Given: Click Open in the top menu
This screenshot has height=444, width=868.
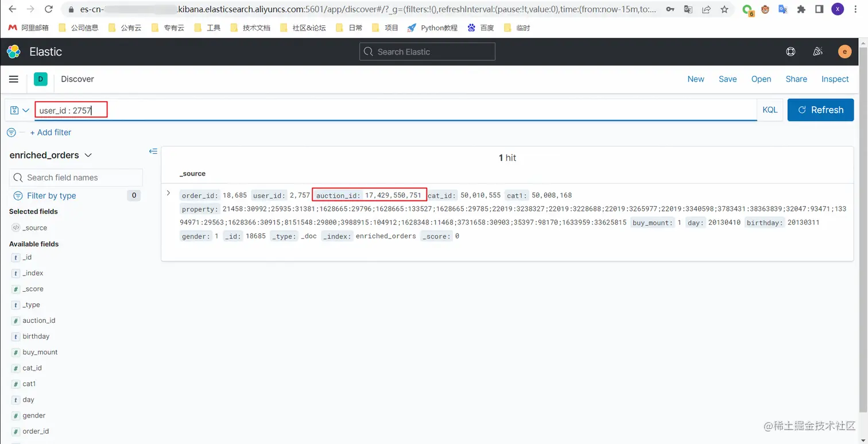Looking at the screenshot, I should pyautogui.click(x=761, y=79).
